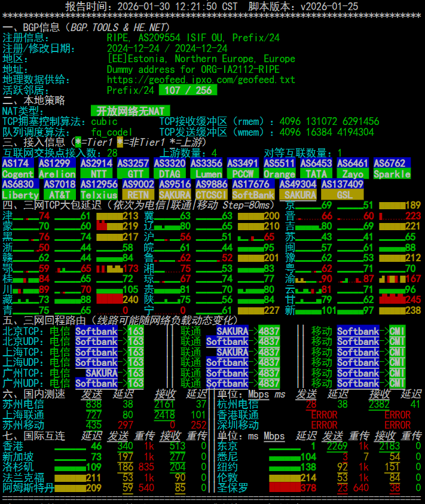Click the green 107 / 256 neighbors badge
Image resolution: width=425 pixels, height=504 pixels.
[x=188, y=90]
